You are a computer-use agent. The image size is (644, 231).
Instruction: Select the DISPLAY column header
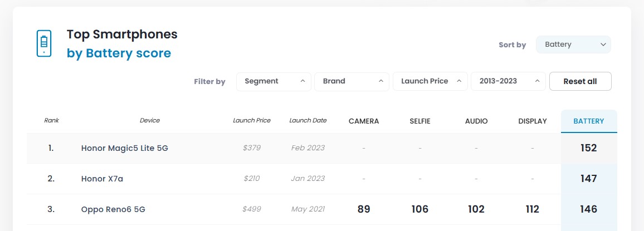(x=532, y=121)
